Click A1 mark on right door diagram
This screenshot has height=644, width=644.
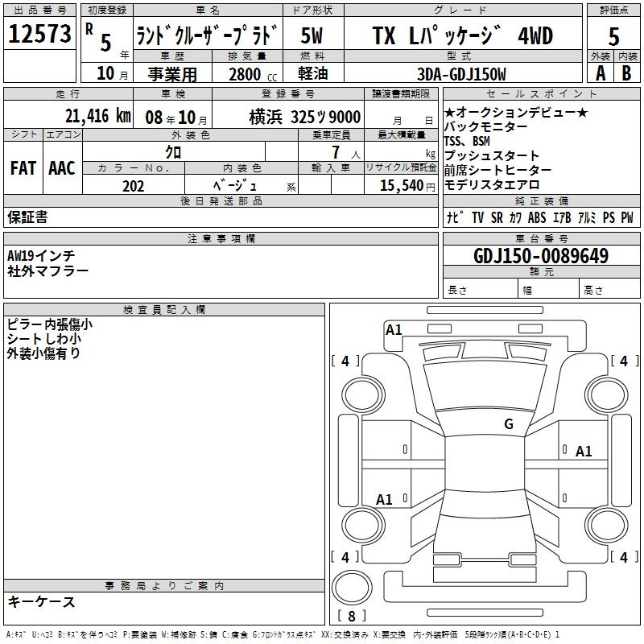pyautogui.click(x=584, y=452)
